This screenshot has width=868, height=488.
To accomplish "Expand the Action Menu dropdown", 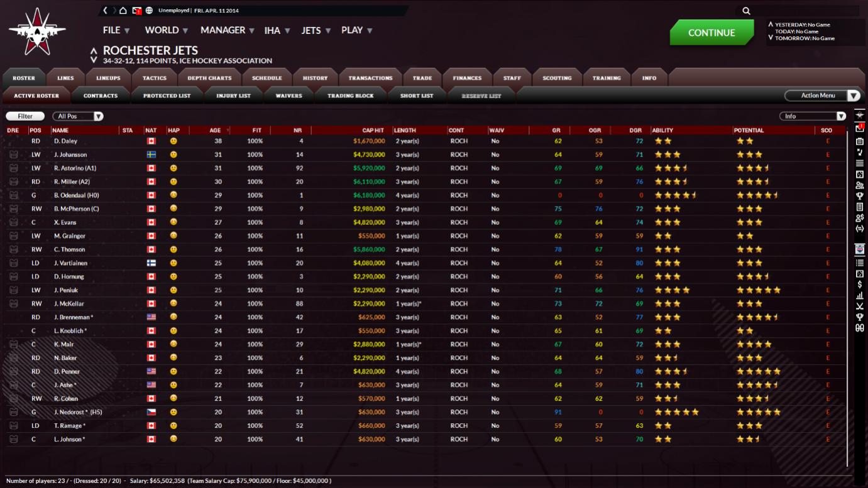I will pos(822,95).
